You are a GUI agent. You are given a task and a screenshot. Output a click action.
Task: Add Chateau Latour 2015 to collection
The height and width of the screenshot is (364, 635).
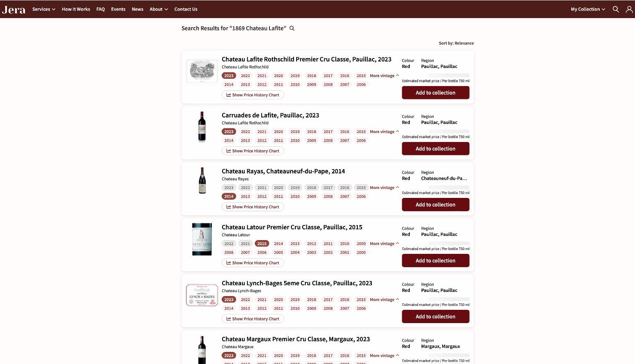(x=436, y=260)
